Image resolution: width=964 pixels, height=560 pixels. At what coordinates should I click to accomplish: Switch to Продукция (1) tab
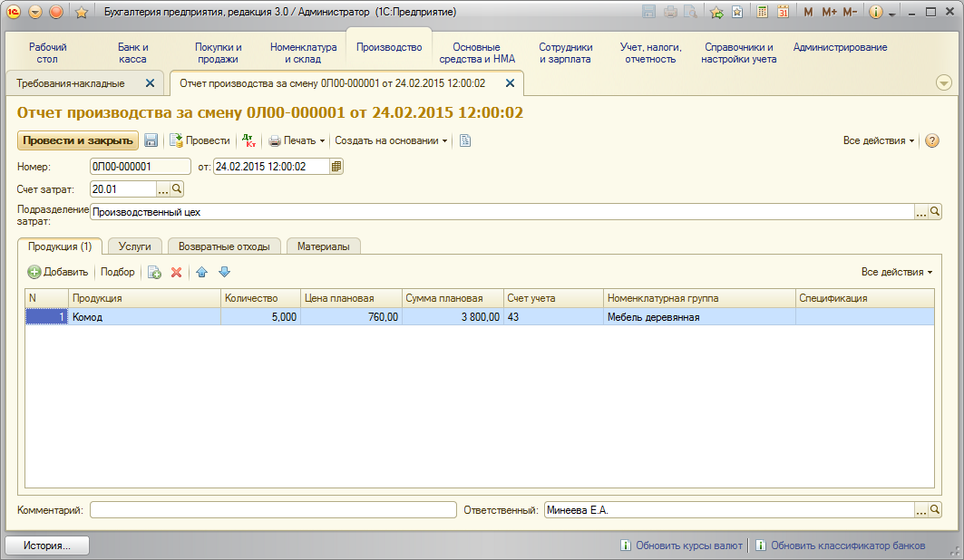pos(60,246)
